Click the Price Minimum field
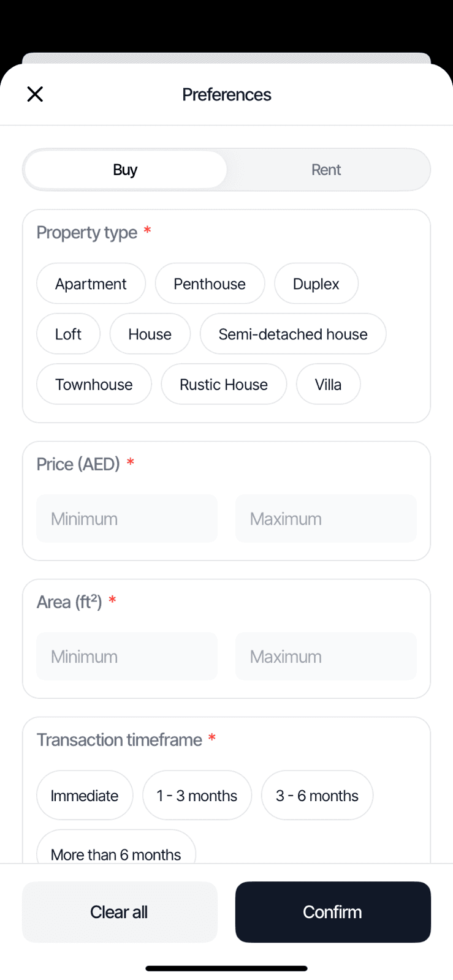Image resolution: width=453 pixels, height=980 pixels. [127, 519]
